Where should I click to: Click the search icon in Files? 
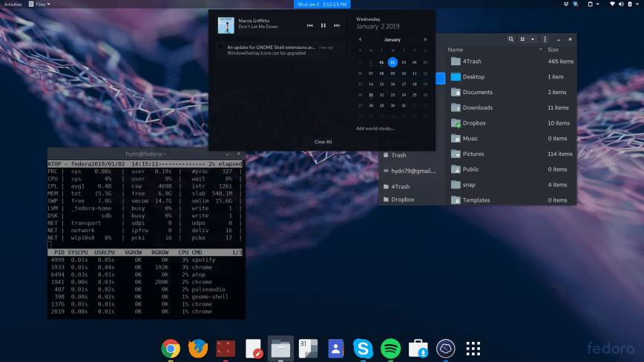coord(511,39)
